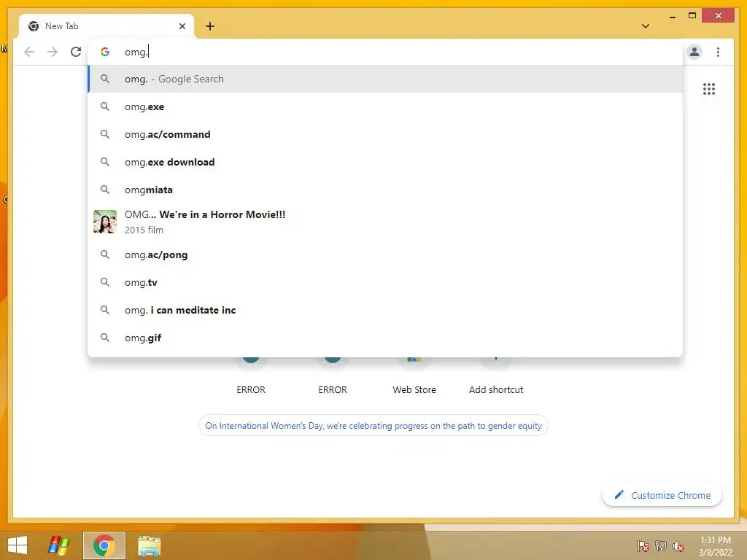Choose the omg.ac/pong suggestion
Screen dimensions: 747x560
tap(385, 254)
